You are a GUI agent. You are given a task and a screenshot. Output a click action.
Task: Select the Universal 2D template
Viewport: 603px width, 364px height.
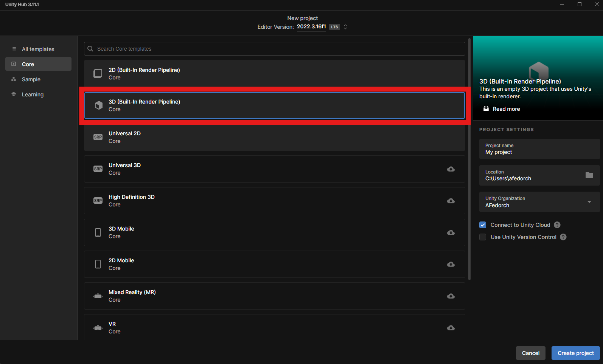click(275, 137)
